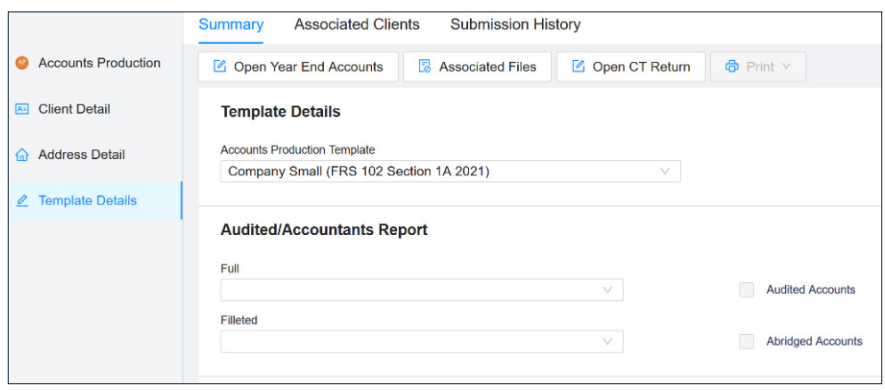Open the Filleted report dropdown

(x=422, y=341)
